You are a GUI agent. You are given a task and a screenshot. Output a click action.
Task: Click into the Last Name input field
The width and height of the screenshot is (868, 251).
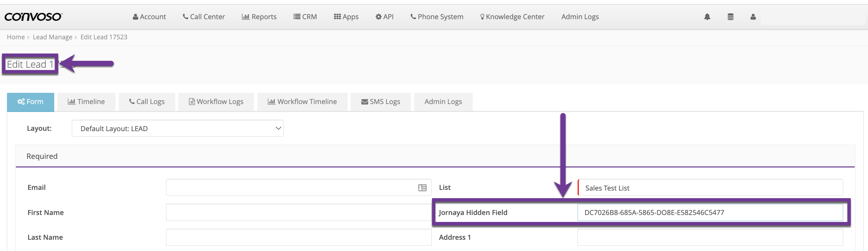click(299, 237)
